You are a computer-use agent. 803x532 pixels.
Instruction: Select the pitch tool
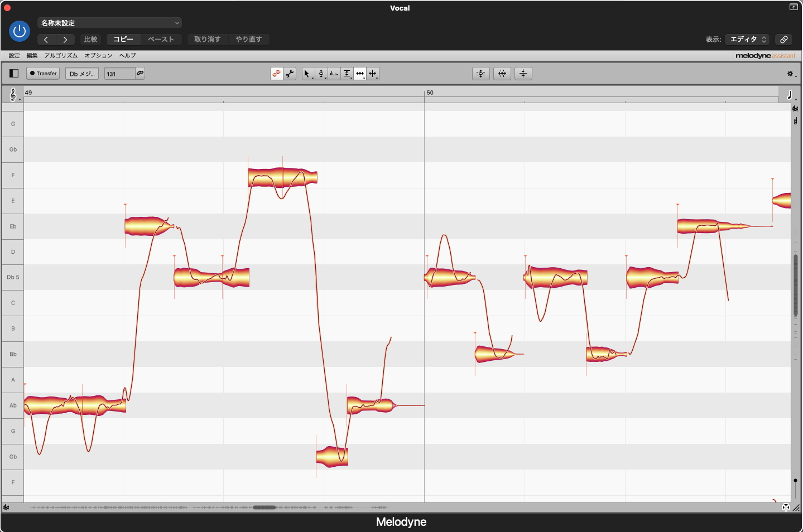coord(321,74)
